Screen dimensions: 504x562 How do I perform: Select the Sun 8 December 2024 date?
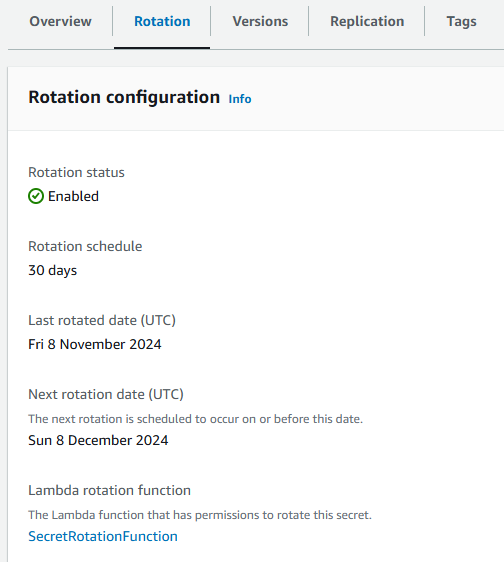click(x=98, y=440)
